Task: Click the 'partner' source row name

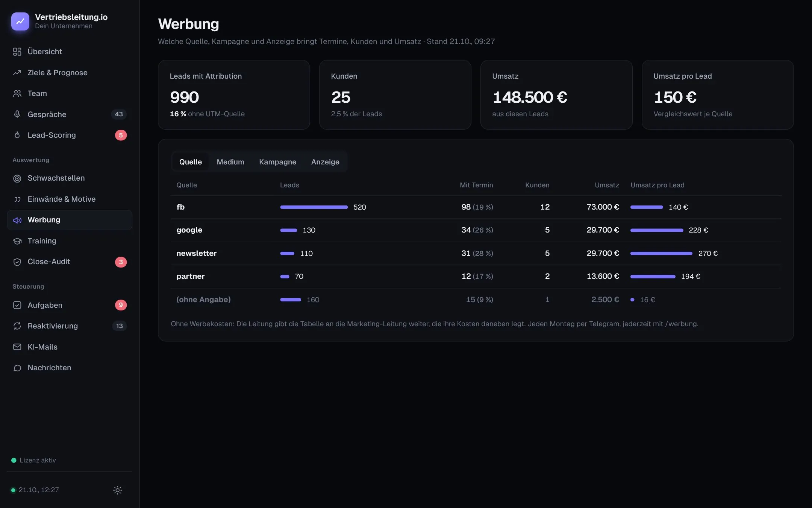Action: 191,276
